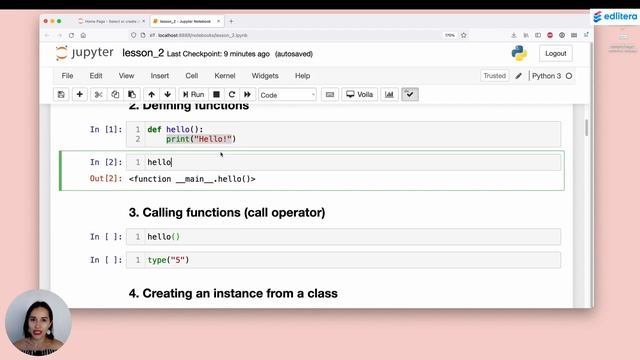Click the notebook vertical scrollbar thumb
Viewport: 640px width, 360px height.
tap(587, 128)
